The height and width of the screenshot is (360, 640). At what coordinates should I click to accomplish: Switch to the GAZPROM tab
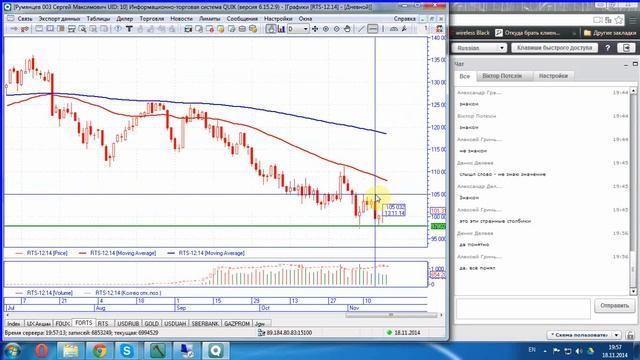pyautogui.click(x=237, y=324)
